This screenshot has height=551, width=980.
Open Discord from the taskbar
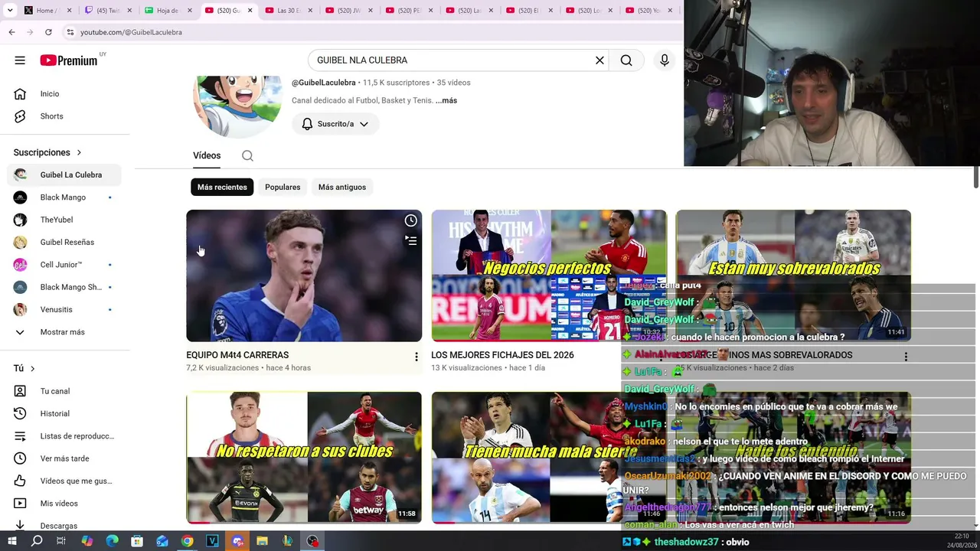237,541
